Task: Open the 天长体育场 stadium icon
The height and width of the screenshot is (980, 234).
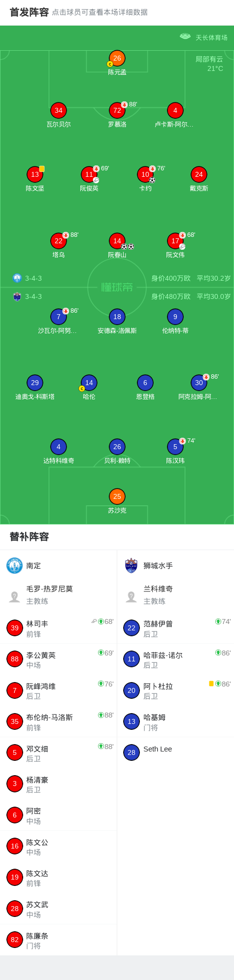Action: tap(185, 36)
